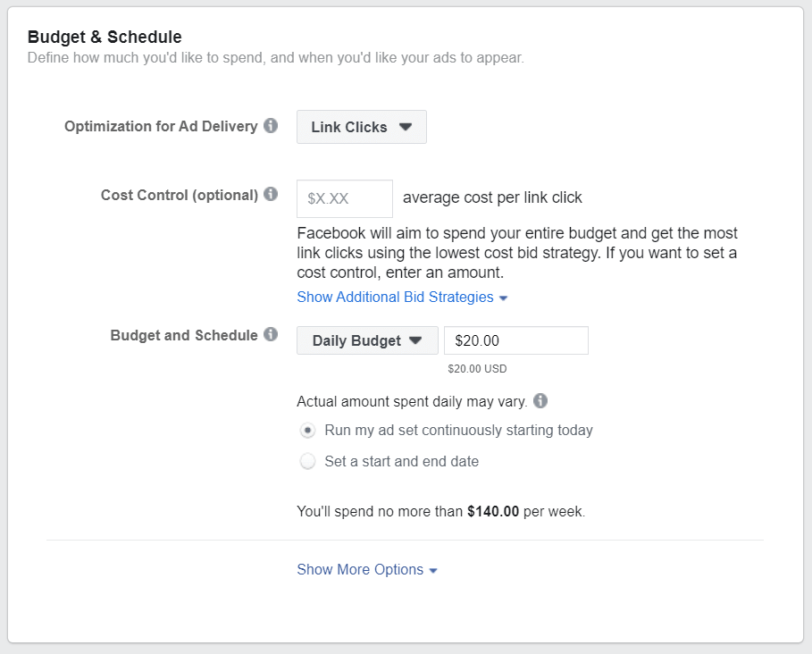
Task: Select 'Run my ad set continuously' radio button
Action: pos(307,431)
